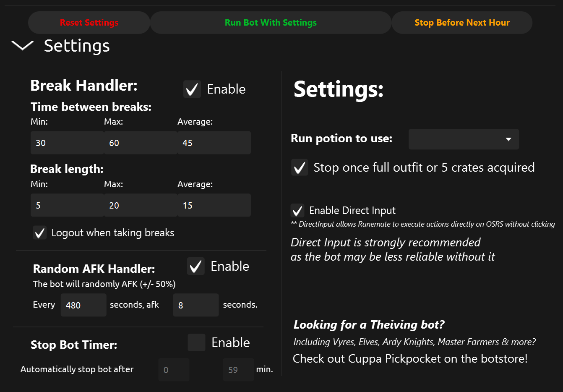Screen dimensions: 563x392
Task: Toggle the Random AFK Handler Enable checkbox
Action: point(195,267)
